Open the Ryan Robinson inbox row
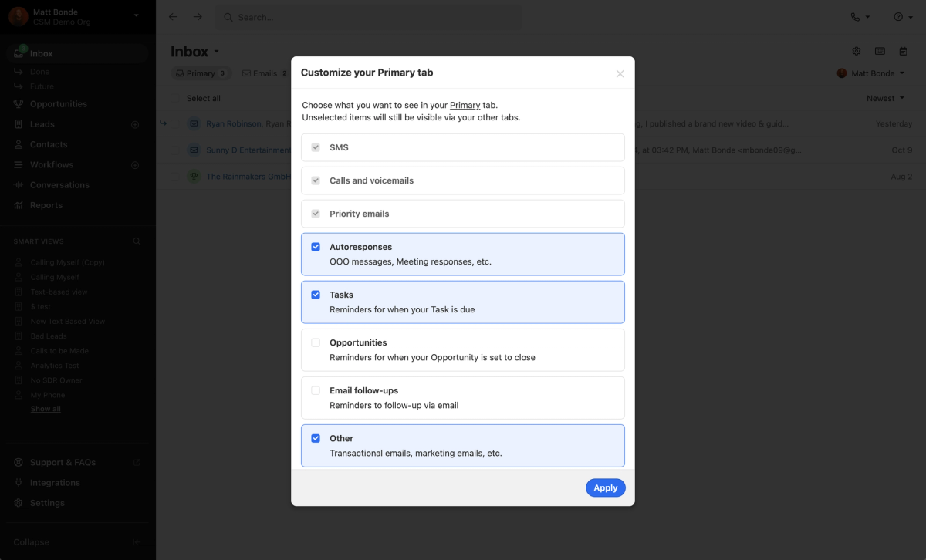 [541, 123]
